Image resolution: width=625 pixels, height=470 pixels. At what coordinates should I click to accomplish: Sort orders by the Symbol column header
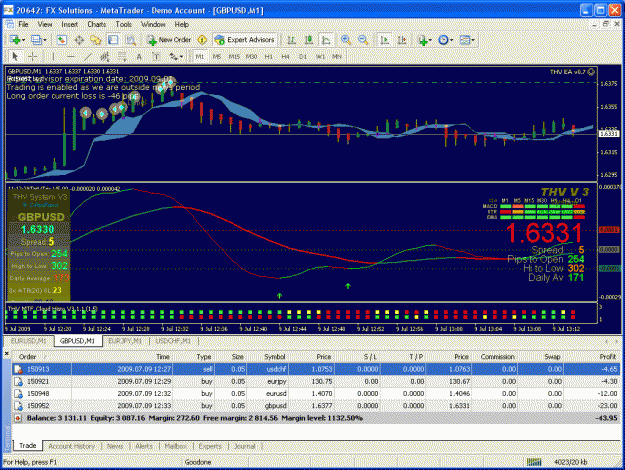[x=275, y=357]
